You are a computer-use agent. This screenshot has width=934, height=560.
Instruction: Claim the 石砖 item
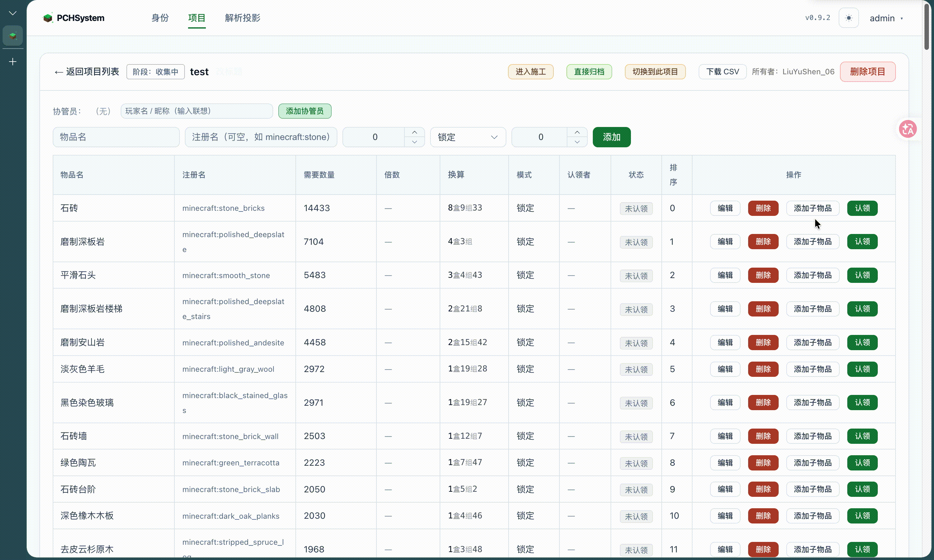[x=862, y=208]
